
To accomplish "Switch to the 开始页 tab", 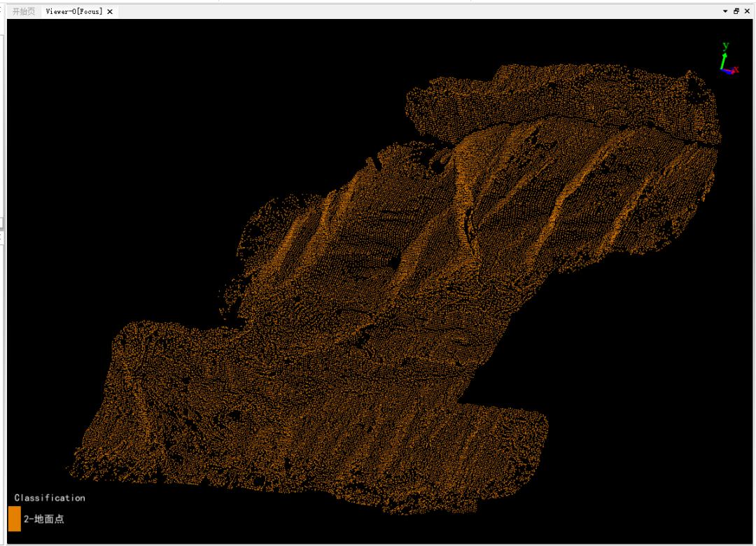I will [24, 12].
